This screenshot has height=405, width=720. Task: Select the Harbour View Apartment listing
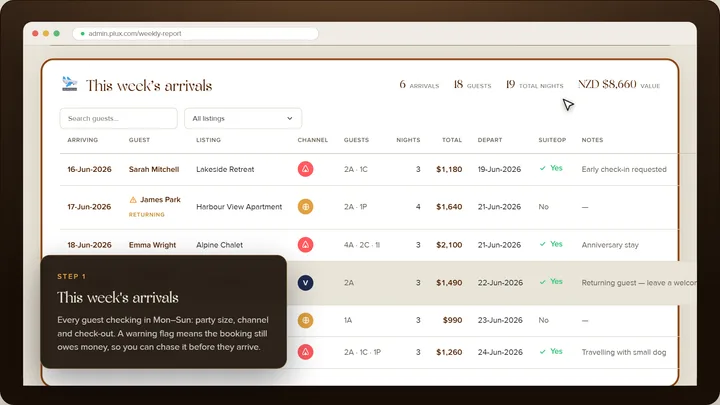tap(239, 207)
